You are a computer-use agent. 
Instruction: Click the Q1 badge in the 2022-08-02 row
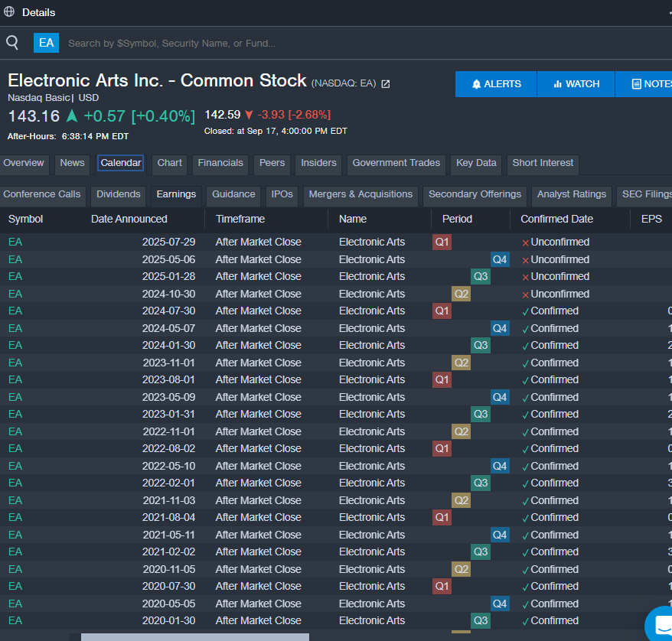coord(442,448)
